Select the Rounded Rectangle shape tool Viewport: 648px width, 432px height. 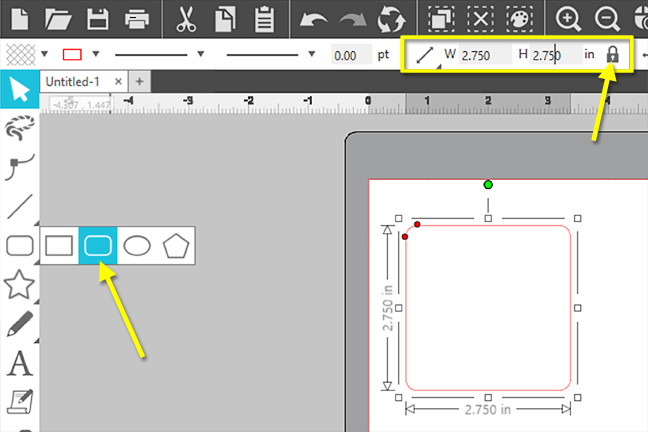pyautogui.click(x=98, y=245)
